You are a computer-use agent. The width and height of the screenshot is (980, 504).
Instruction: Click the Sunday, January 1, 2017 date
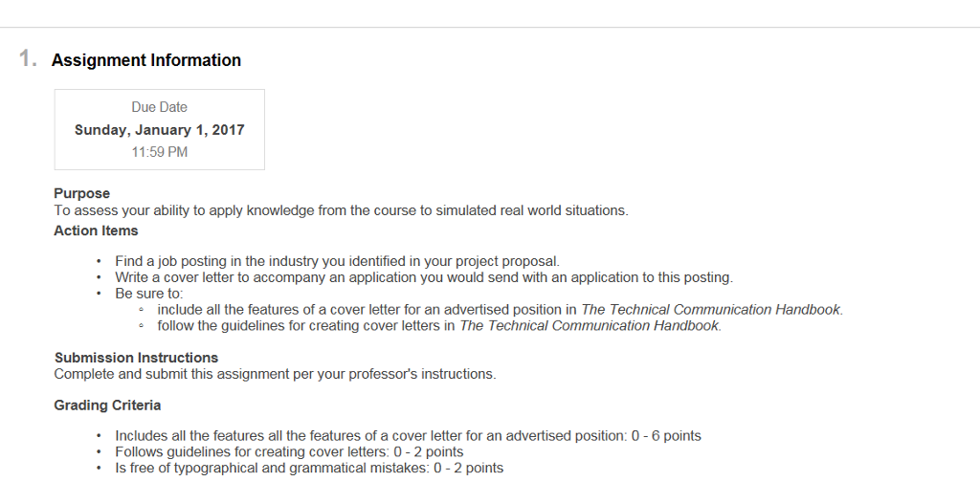pos(160,130)
